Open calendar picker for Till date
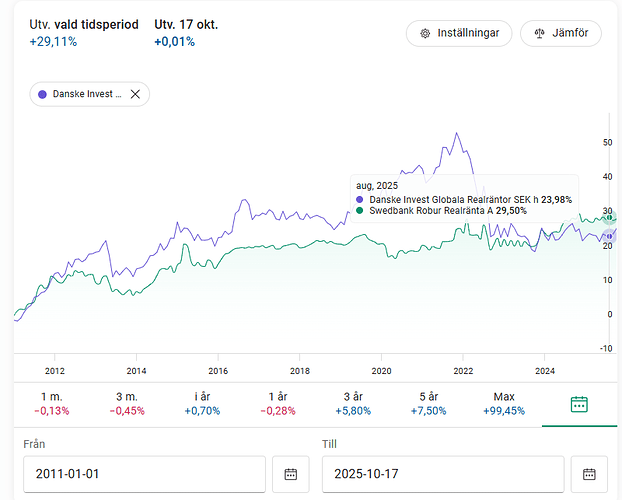The height and width of the screenshot is (500, 622). pyautogui.click(x=589, y=473)
